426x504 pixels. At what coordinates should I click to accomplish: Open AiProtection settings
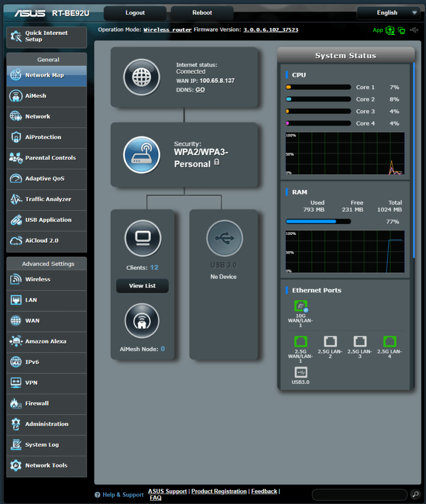coord(47,137)
